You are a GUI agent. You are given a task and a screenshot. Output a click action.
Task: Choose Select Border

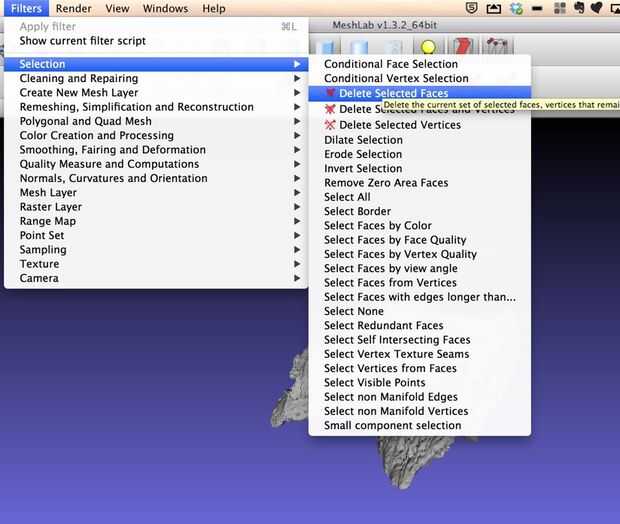pyautogui.click(x=420, y=211)
